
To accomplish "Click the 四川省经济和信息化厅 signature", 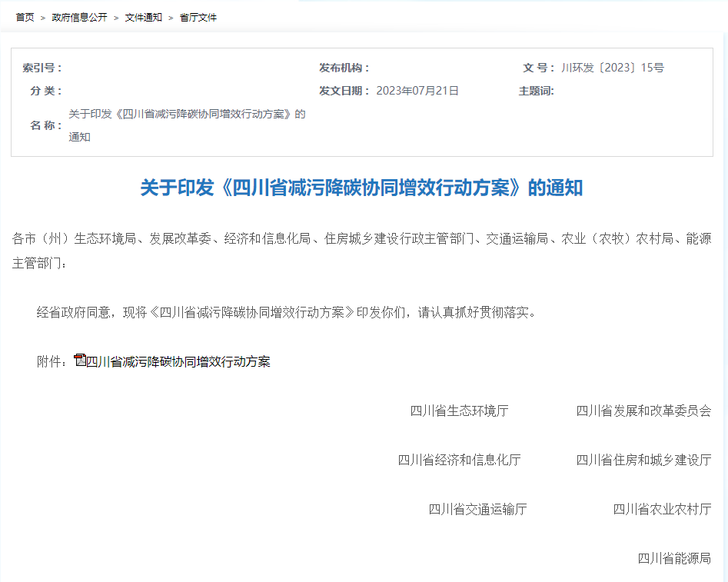I will click(x=459, y=460).
